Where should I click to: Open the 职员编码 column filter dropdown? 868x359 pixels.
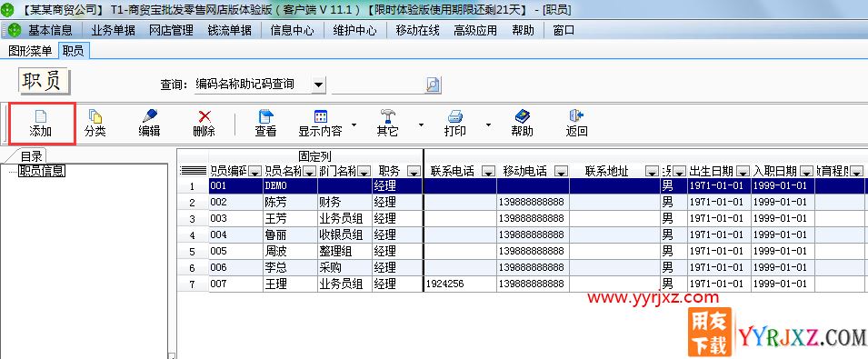(255, 172)
